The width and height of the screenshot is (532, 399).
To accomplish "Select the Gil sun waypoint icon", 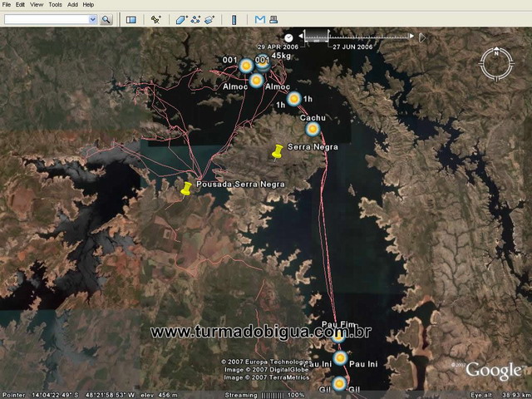I will point(339,384).
